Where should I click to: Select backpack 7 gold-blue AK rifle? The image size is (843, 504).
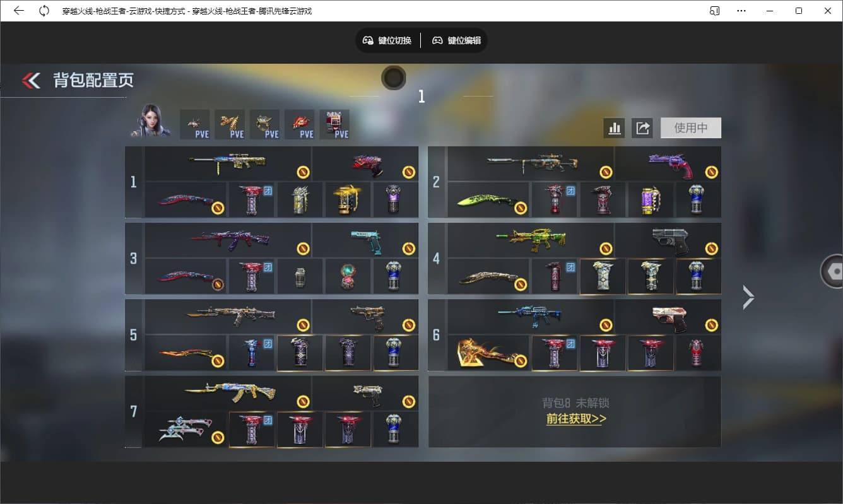click(228, 393)
